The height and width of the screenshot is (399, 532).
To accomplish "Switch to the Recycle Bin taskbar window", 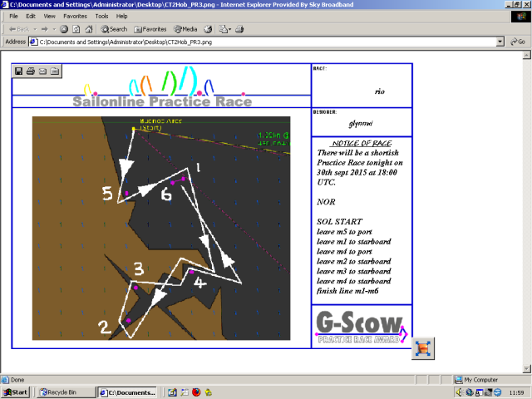I will tap(66, 392).
